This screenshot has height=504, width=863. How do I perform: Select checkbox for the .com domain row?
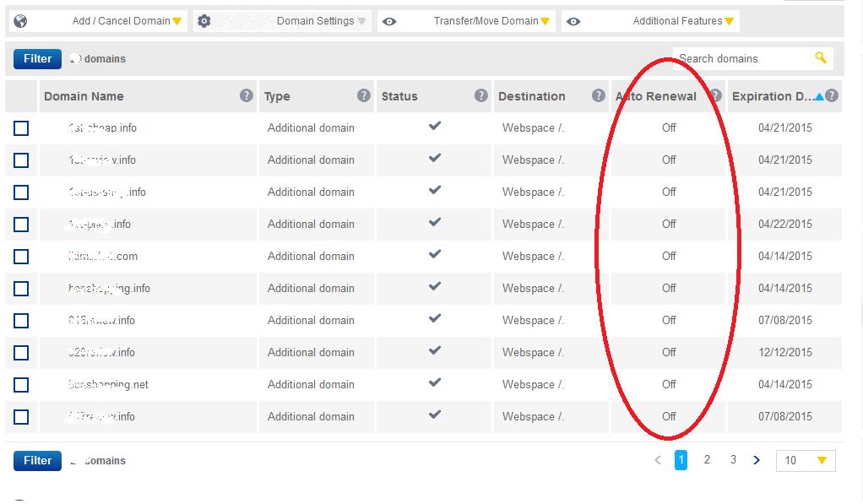[21, 257]
